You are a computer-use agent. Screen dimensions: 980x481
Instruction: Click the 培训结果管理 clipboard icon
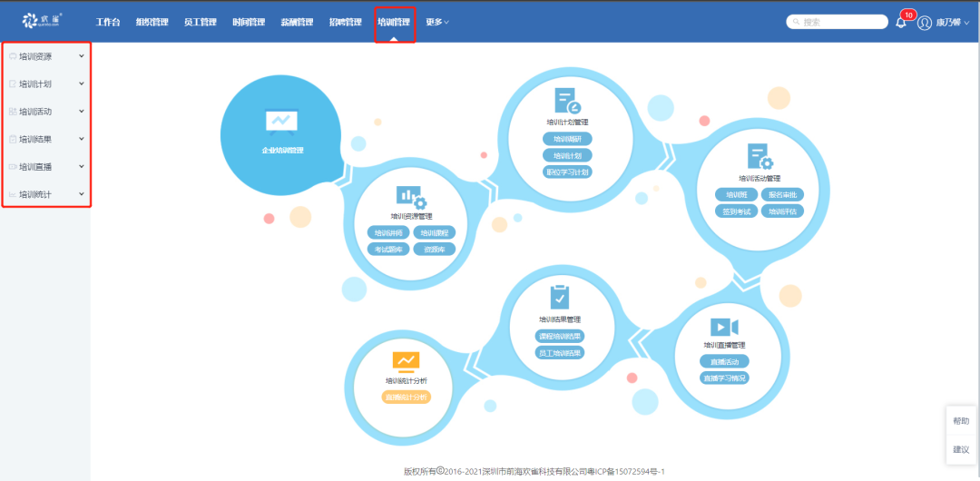[560, 298]
